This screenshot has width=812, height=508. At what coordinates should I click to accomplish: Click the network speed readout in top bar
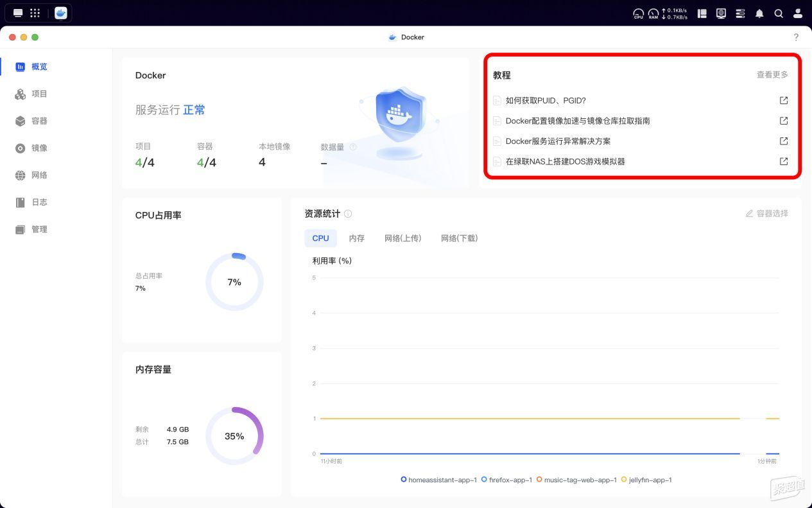(674, 13)
